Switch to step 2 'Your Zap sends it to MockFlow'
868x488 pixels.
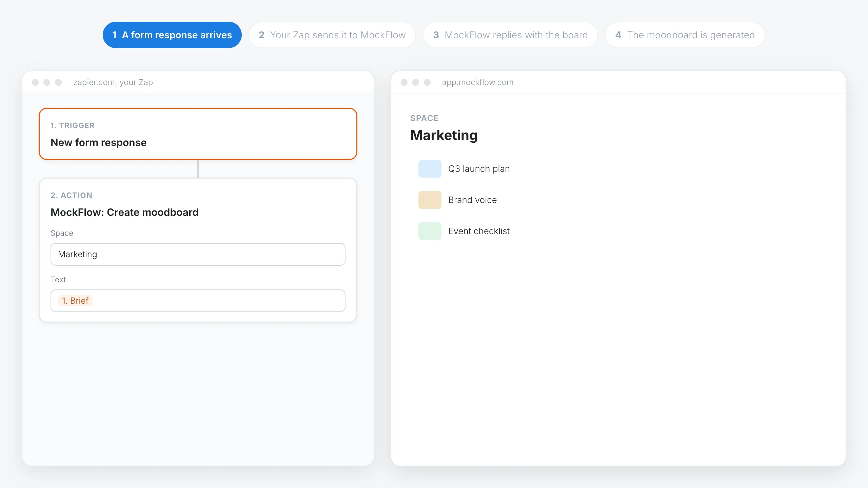tap(332, 35)
